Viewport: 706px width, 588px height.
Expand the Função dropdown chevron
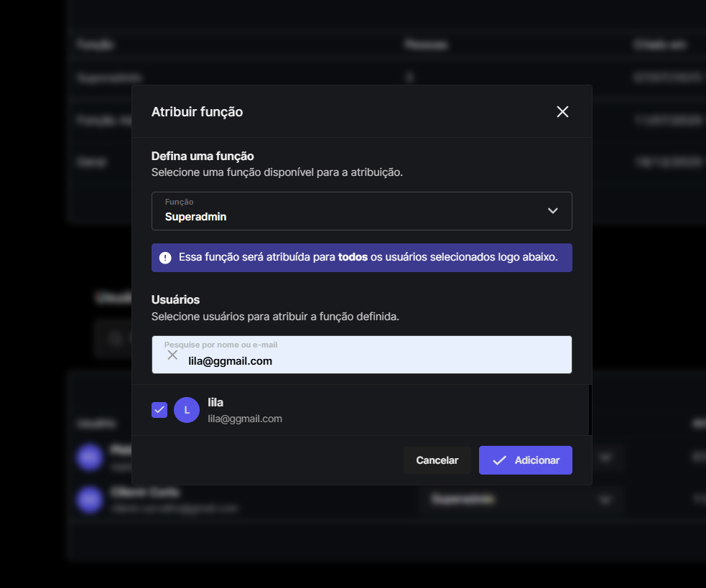pos(552,210)
